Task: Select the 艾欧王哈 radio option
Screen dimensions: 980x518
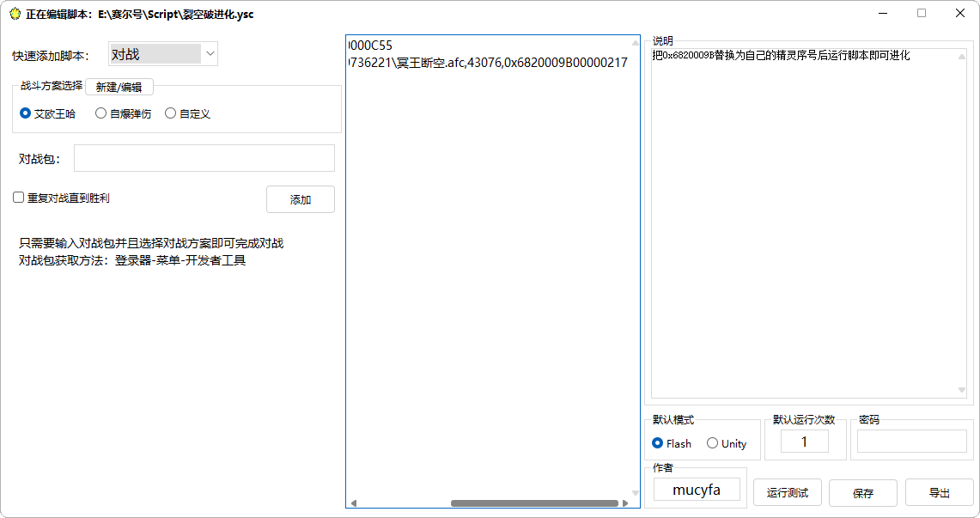Action: (x=48, y=113)
